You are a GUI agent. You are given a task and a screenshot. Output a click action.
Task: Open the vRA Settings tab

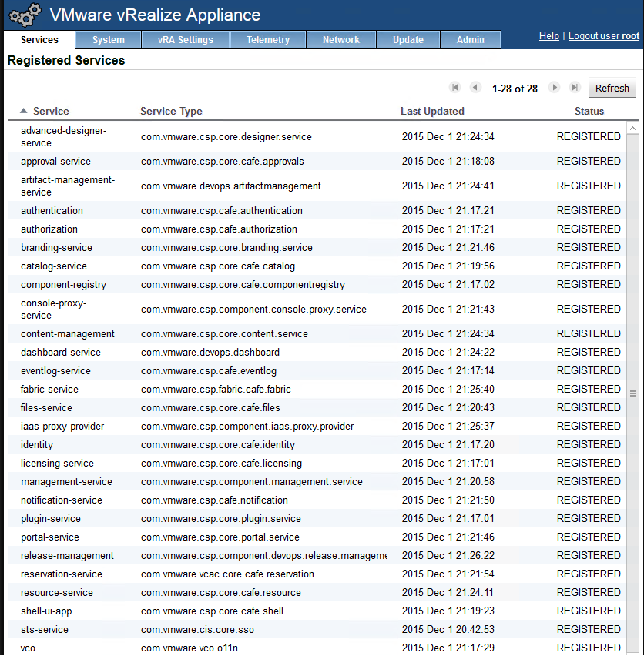pos(186,40)
